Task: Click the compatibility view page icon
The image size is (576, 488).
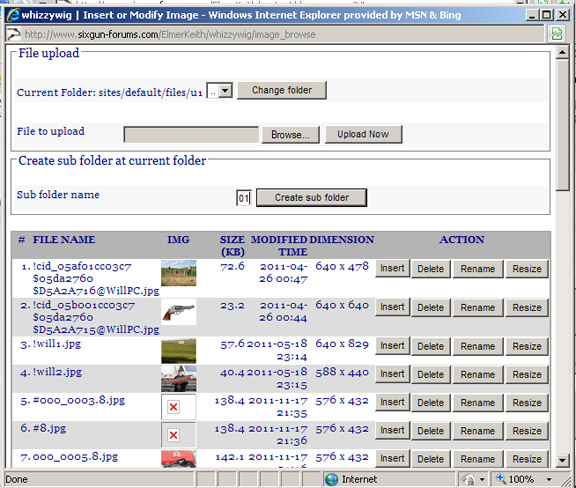Action: coord(557,34)
